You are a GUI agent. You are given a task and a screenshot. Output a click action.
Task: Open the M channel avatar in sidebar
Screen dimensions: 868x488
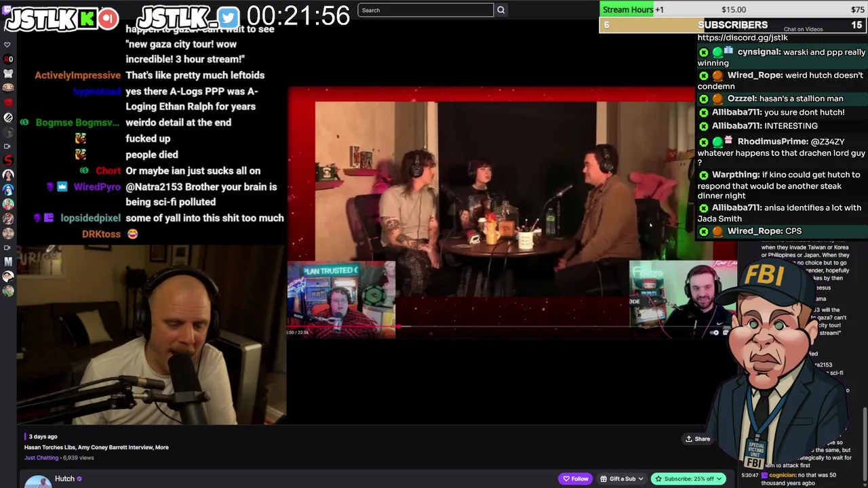pyautogui.click(x=7, y=262)
